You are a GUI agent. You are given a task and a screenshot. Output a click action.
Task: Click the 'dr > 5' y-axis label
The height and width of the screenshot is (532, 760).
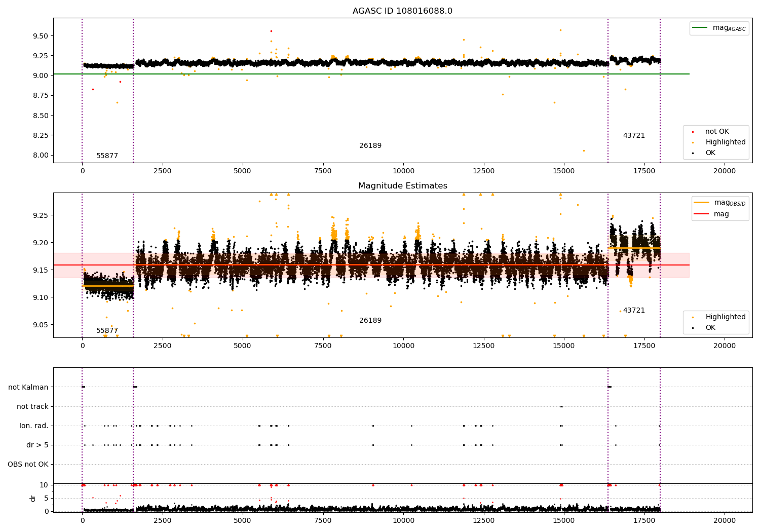point(37,445)
